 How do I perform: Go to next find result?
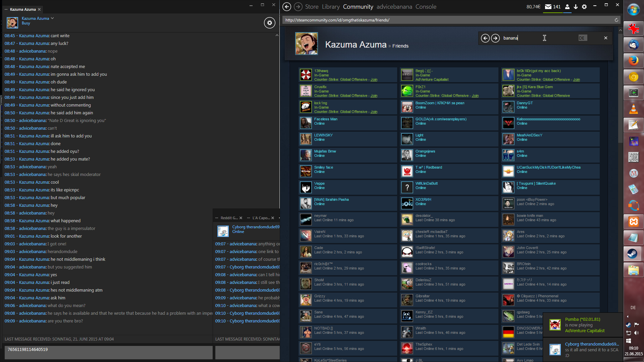[495, 38]
